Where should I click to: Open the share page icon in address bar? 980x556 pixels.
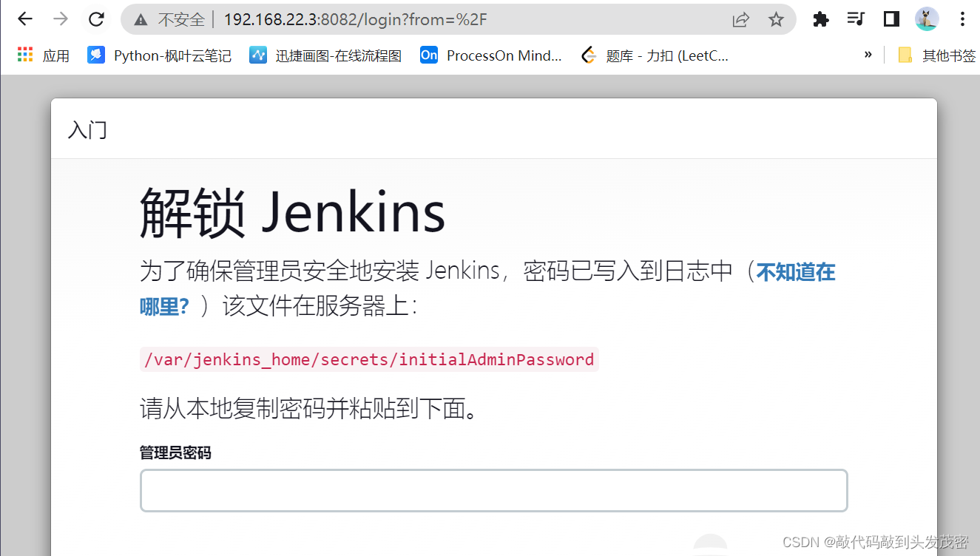coord(740,20)
